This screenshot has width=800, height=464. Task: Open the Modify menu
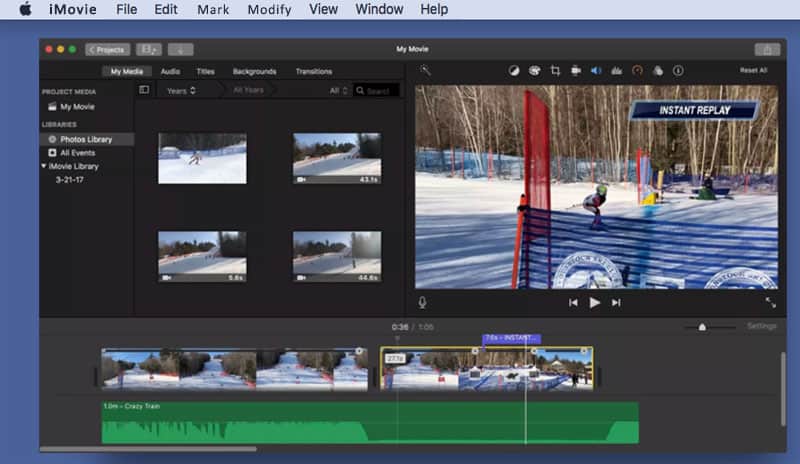point(269,9)
